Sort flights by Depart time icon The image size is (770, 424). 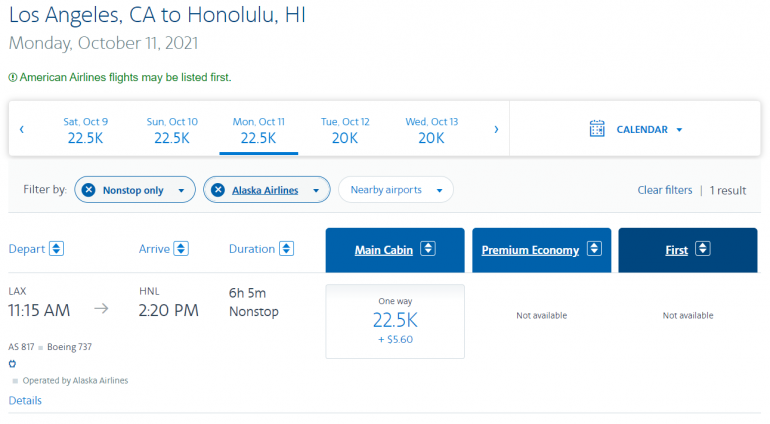click(x=57, y=249)
